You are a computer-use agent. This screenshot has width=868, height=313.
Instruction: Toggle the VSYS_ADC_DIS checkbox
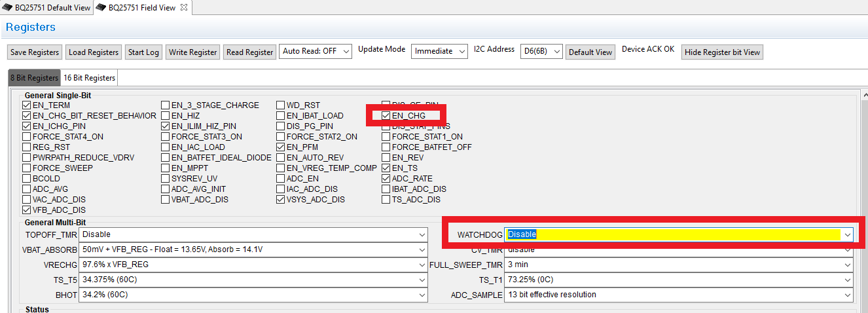click(281, 200)
